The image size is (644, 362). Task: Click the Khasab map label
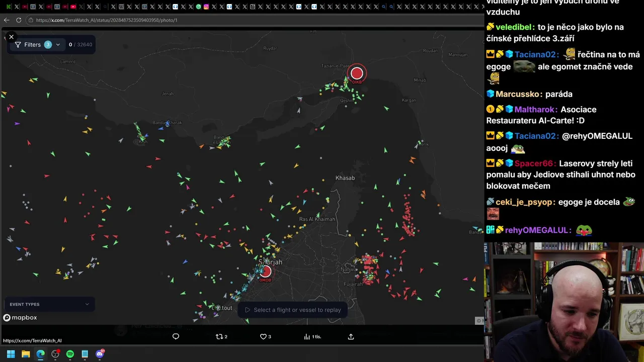[x=345, y=178]
